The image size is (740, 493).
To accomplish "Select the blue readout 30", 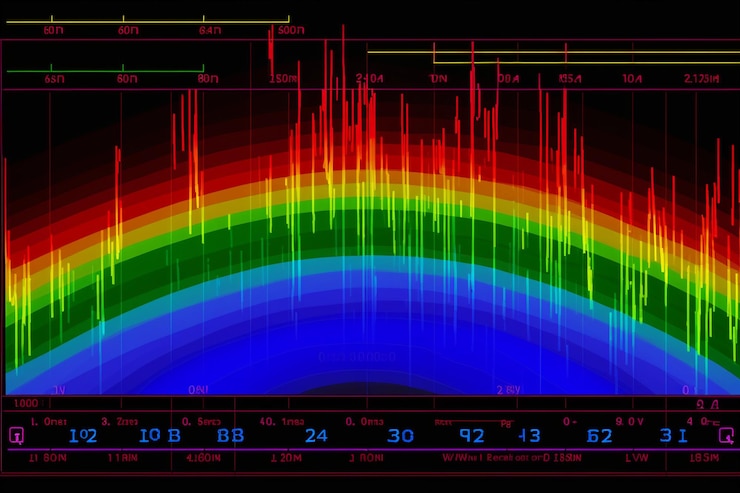I will tap(400, 436).
